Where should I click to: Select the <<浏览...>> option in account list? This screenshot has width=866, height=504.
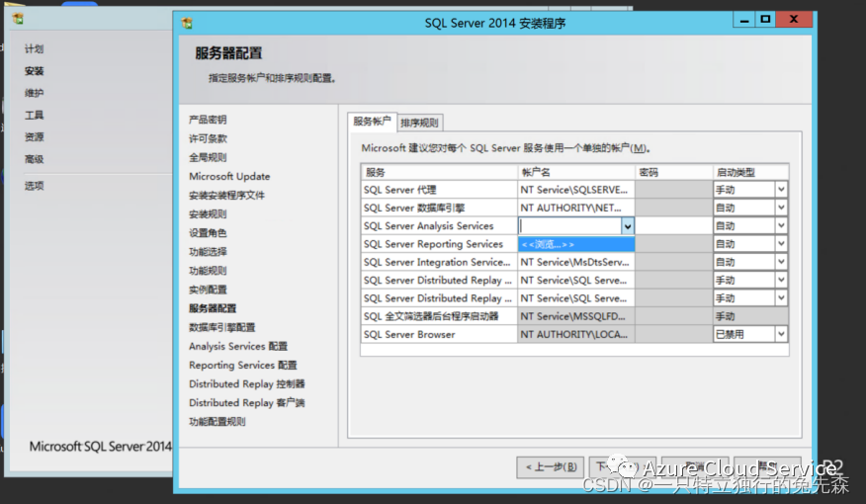pos(576,244)
